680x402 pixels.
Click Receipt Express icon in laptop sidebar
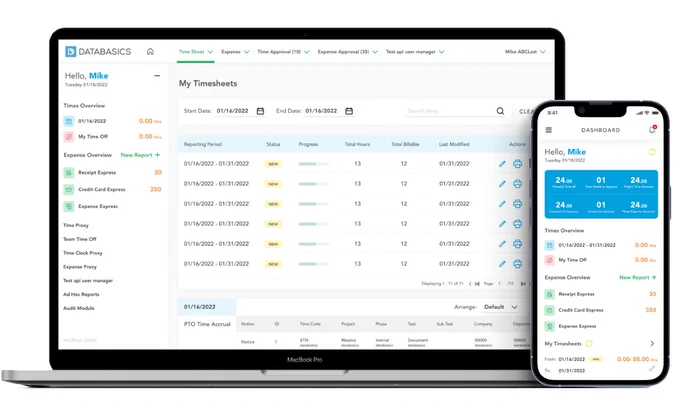pos(69,173)
